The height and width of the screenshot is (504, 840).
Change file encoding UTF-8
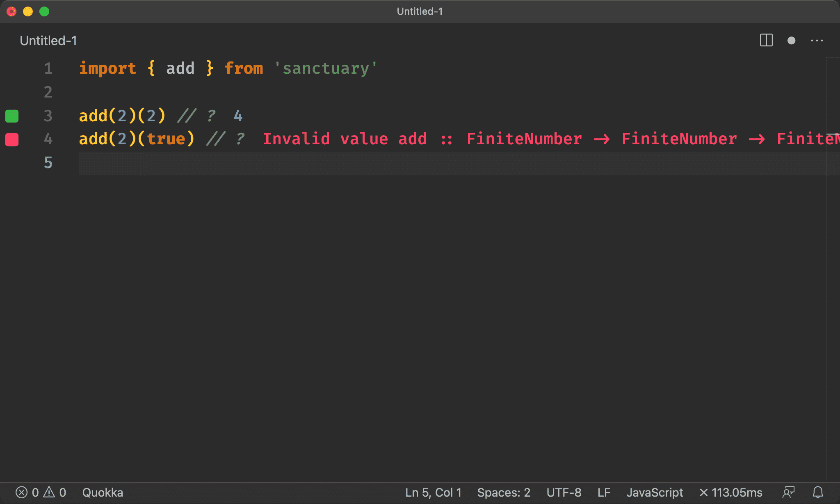tap(564, 492)
